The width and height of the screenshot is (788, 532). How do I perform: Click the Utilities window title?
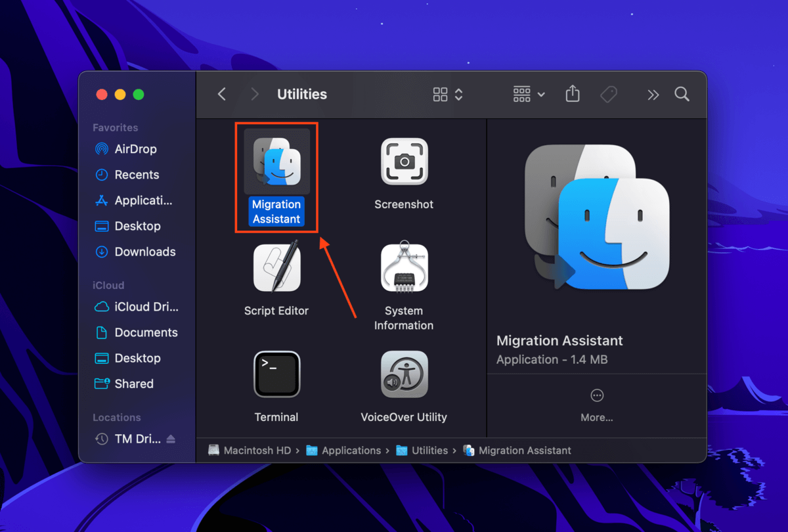pyautogui.click(x=302, y=94)
